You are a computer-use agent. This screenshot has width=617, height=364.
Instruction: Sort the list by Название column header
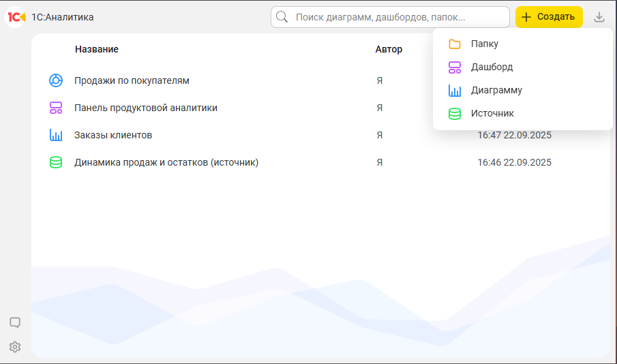[97, 49]
